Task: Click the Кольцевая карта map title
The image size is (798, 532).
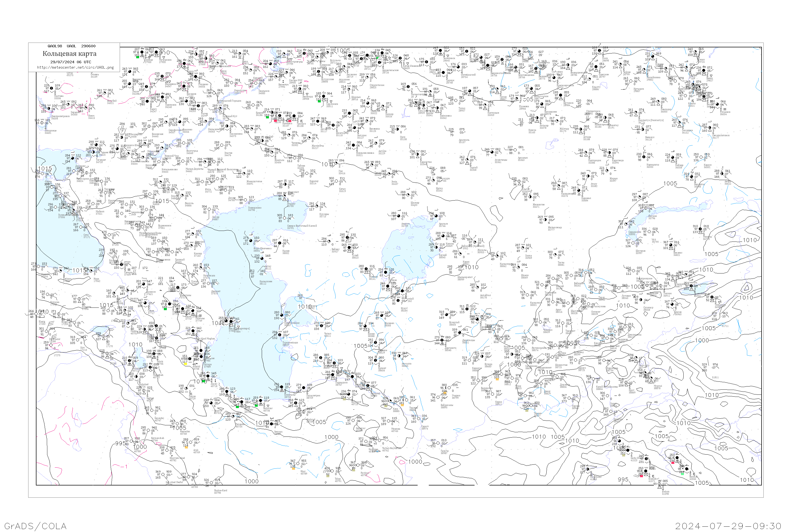Action: 69,54
